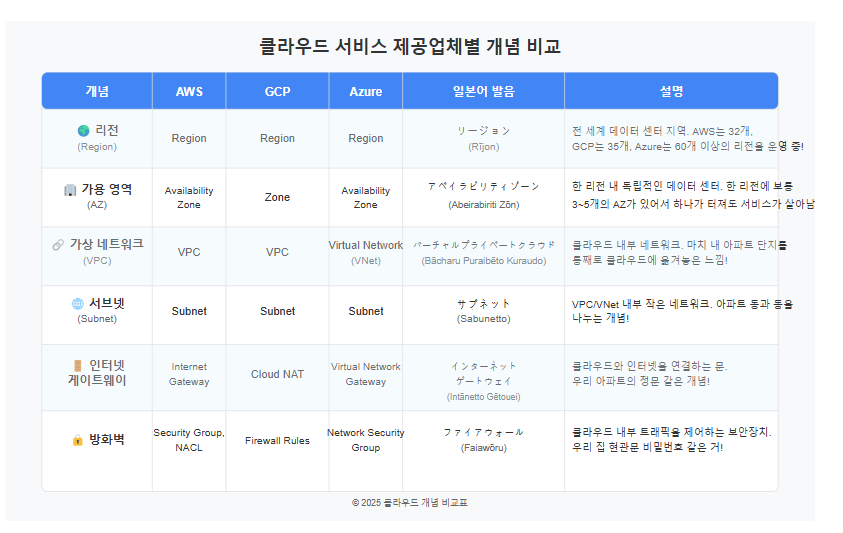Viewport: 843px width, 533px height.
Task: Click the 서브넷 concept label
Action: pos(106,303)
